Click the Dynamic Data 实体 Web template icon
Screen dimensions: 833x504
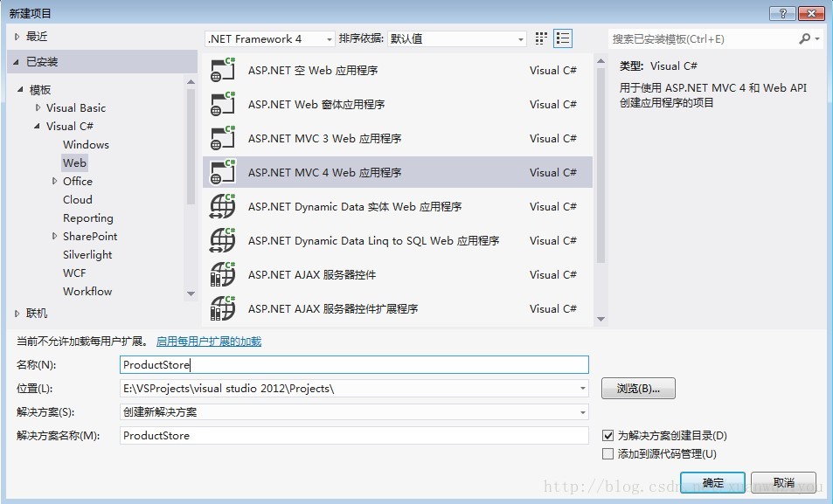pos(223,206)
